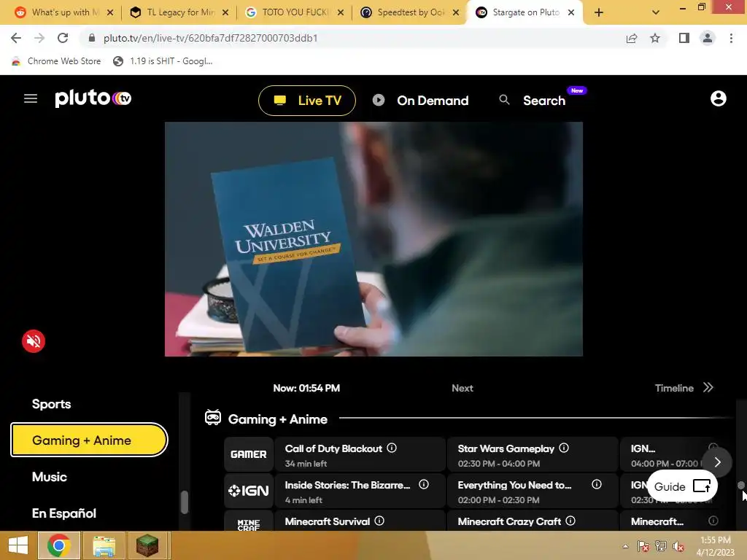
Task: Select the Next column header
Action: point(462,388)
